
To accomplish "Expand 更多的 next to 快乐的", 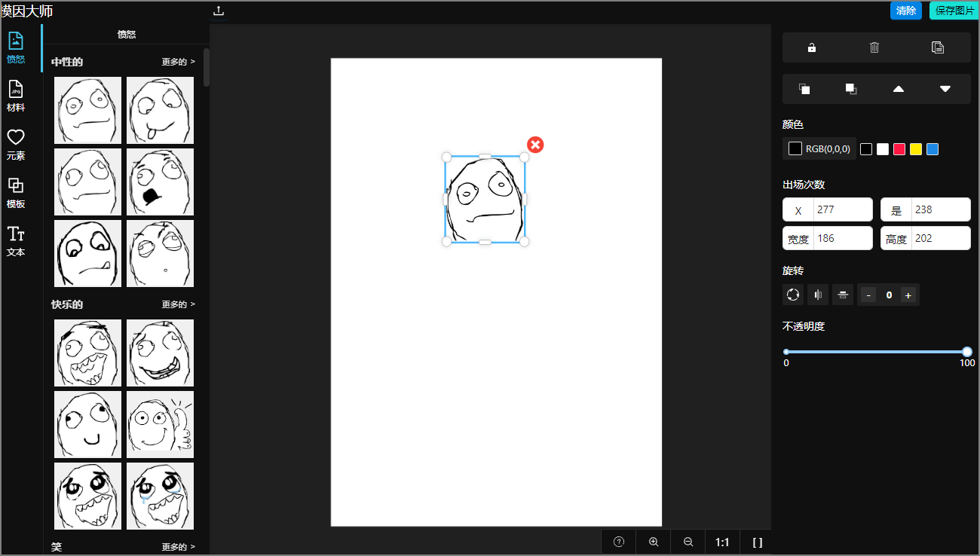I will tap(178, 304).
